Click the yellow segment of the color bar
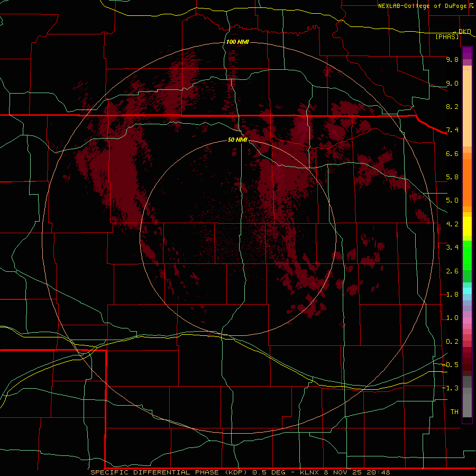 click(467, 226)
